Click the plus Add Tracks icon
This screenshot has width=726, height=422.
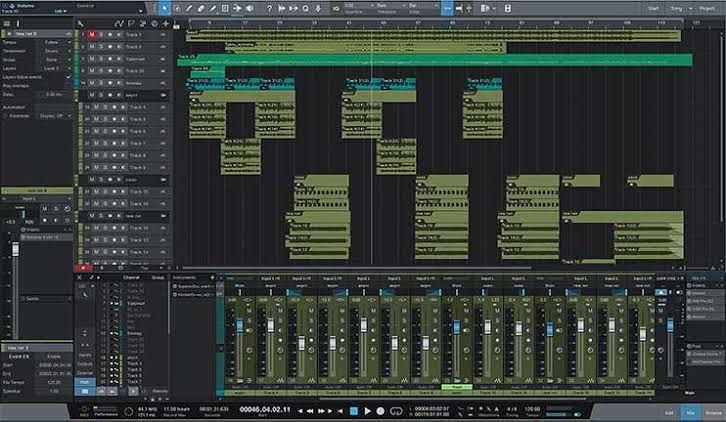166,23
